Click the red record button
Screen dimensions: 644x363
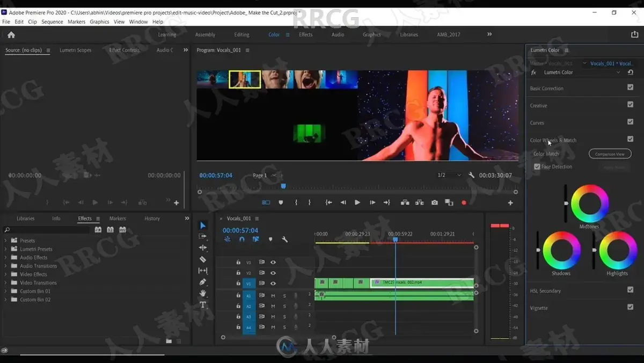point(464,202)
